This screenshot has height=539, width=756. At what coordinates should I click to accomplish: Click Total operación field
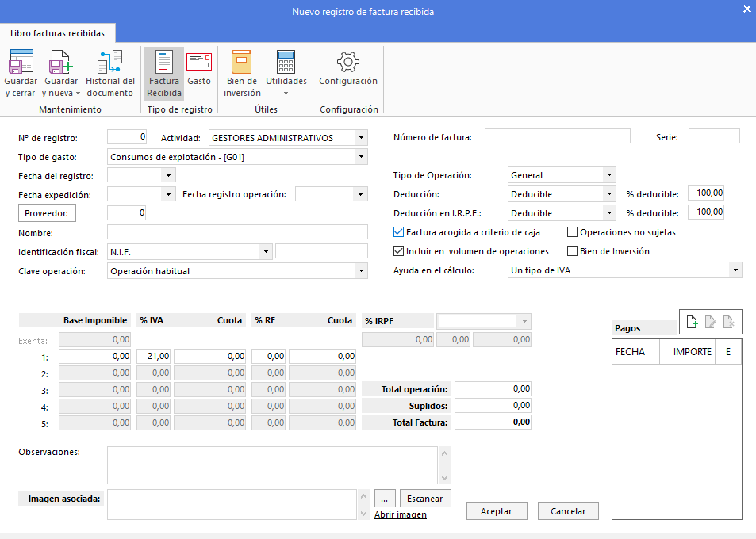493,388
